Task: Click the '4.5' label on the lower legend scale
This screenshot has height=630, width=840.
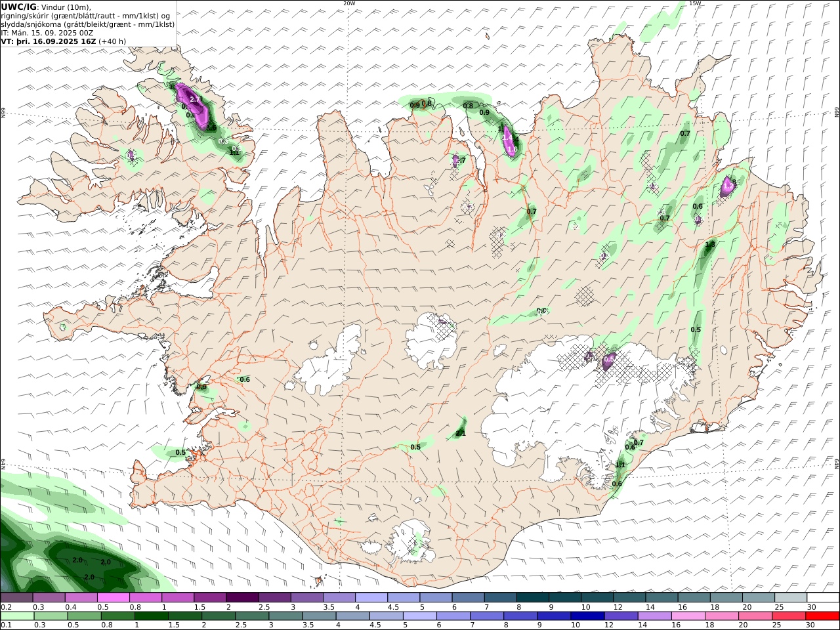Action: click(375, 625)
